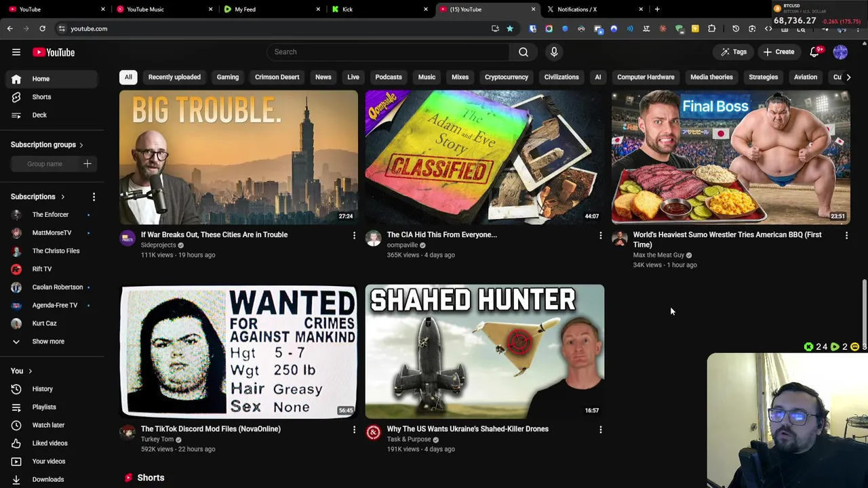Reload the page in browser toolbar
The image size is (868, 488).
click(42, 28)
